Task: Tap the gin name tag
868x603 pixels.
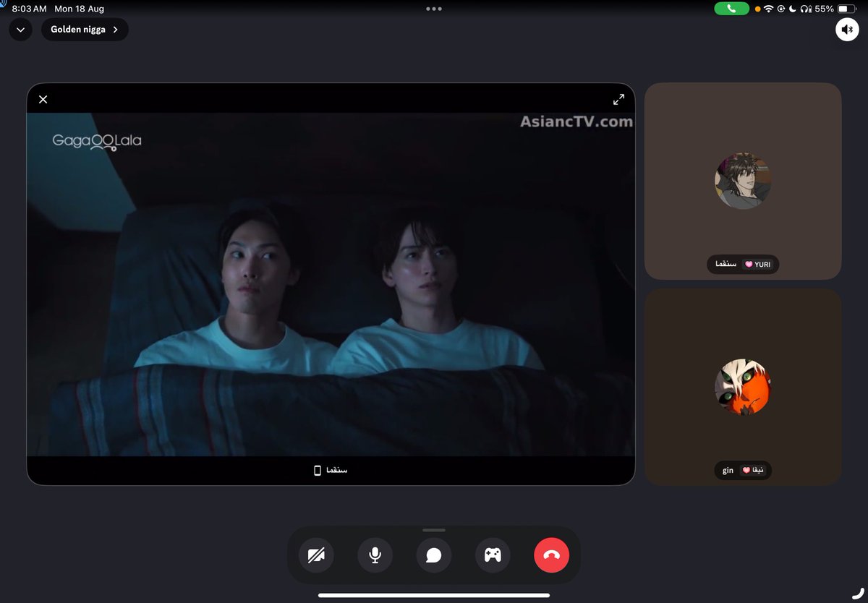Action: tap(743, 470)
